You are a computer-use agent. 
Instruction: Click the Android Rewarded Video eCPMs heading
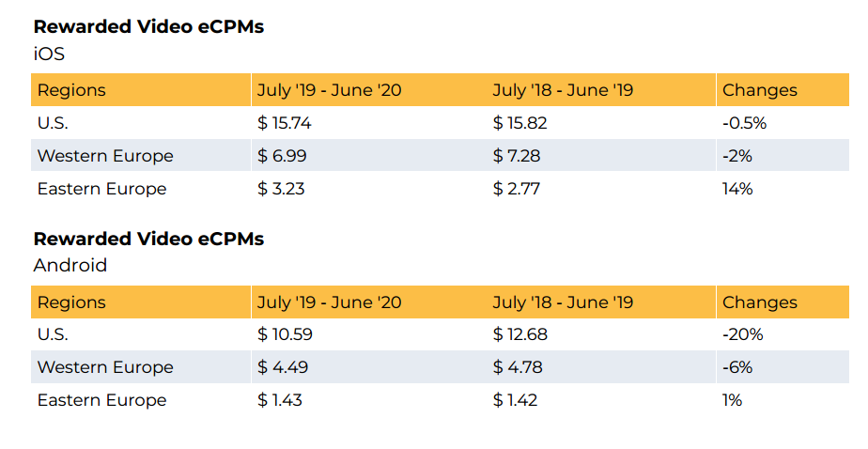[x=148, y=240]
